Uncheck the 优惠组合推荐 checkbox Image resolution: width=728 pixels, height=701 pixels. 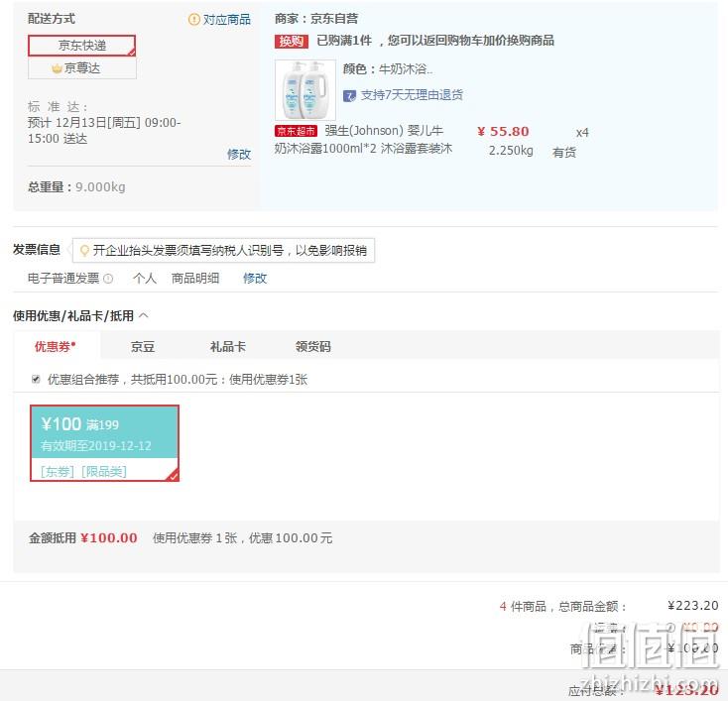(36, 379)
